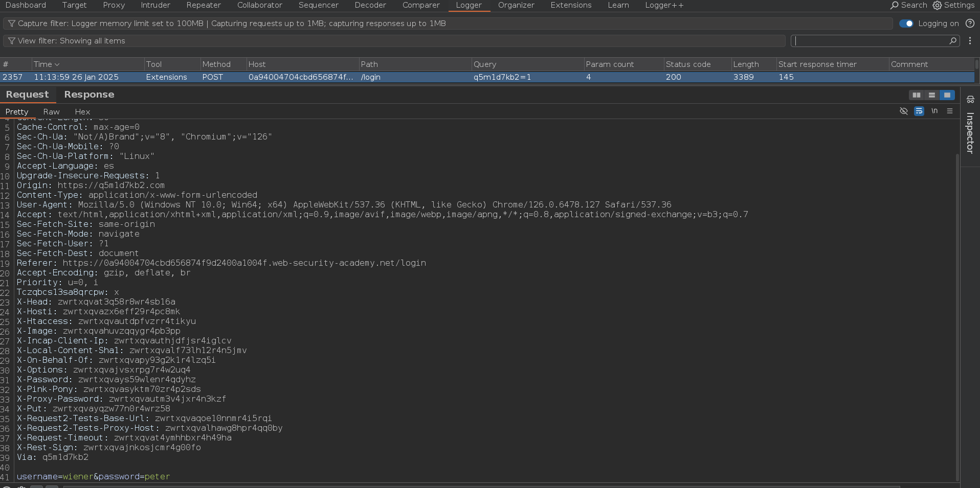Open request viewer hamburger options menu
Screen dimensions: 980x488
[x=950, y=111]
